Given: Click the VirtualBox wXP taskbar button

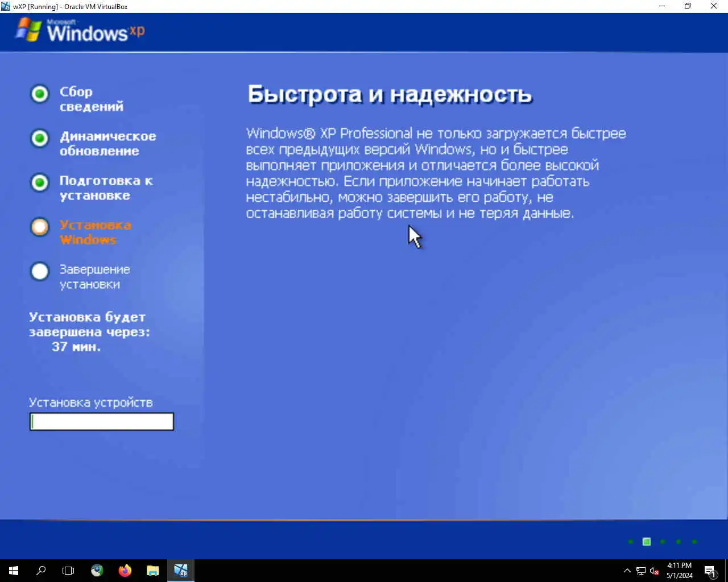Looking at the screenshot, I should tap(181, 571).
